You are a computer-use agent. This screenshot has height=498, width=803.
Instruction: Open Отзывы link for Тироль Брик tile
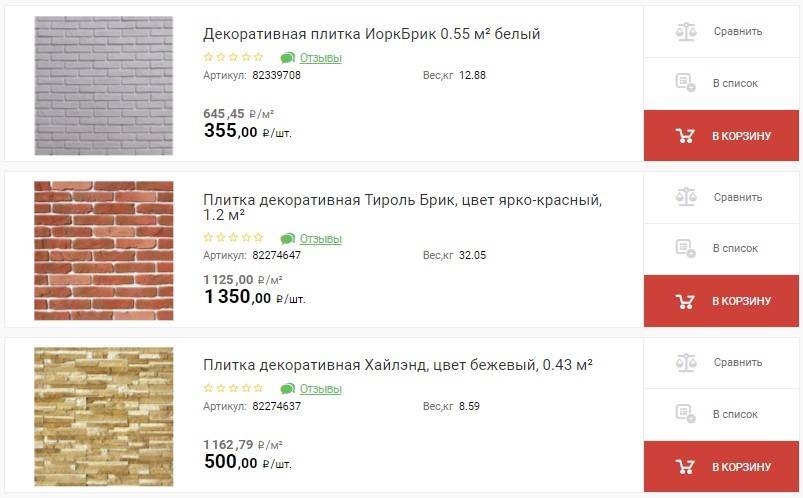(321, 239)
